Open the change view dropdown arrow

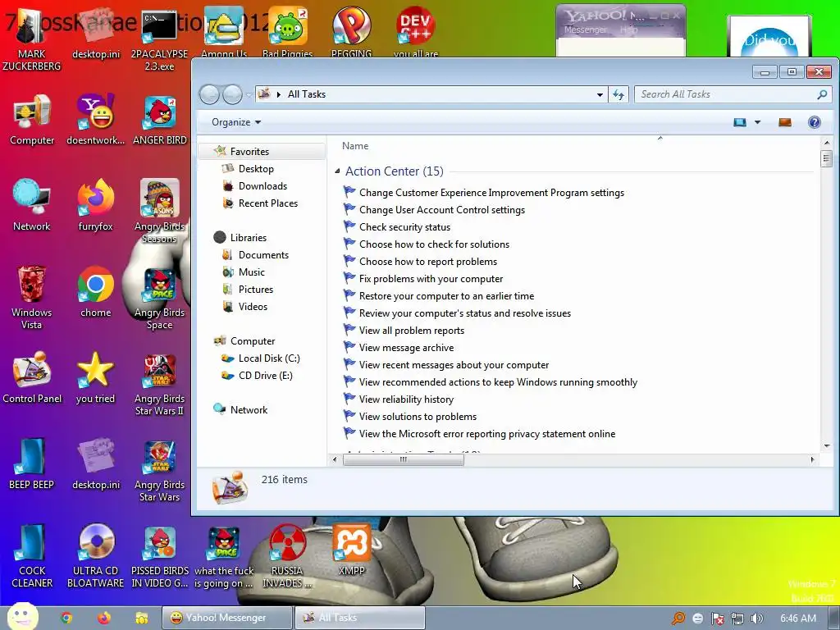pyautogui.click(x=757, y=122)
